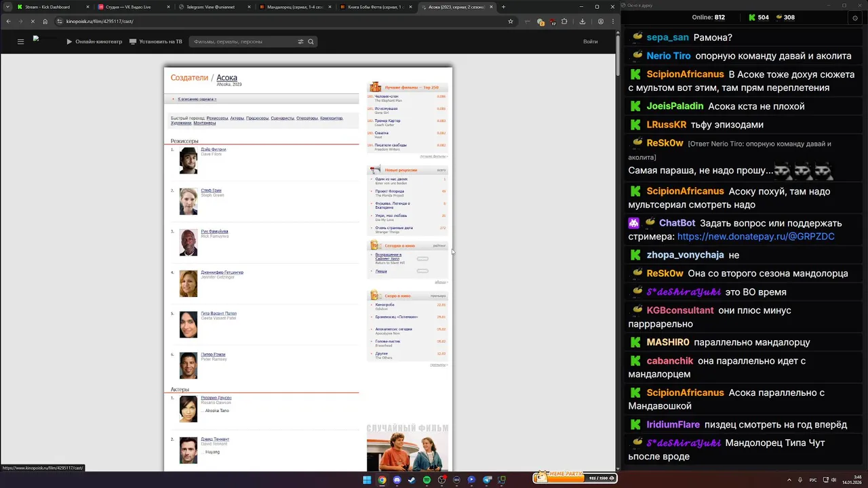Image resolution: width=868 pixels, height=488 pixels.
Task: Click the Войти login button
Action: coord(591,41)
